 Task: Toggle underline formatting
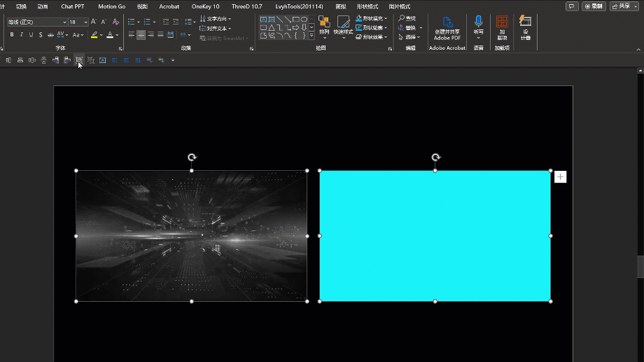point(31,35)
